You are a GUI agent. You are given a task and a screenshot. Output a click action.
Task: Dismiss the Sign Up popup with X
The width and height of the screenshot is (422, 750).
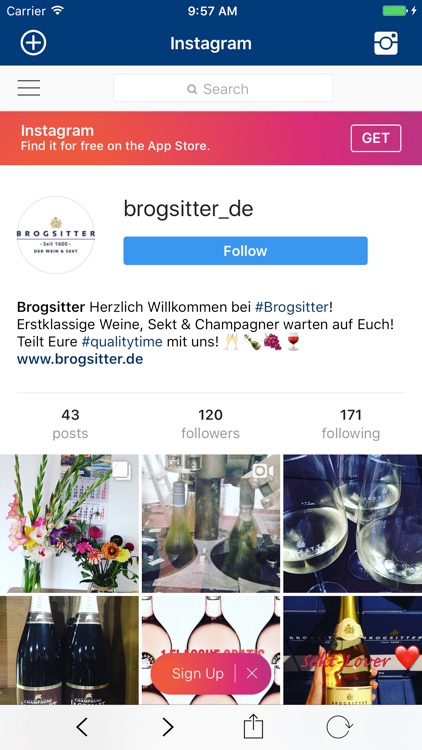click(252, 673)
